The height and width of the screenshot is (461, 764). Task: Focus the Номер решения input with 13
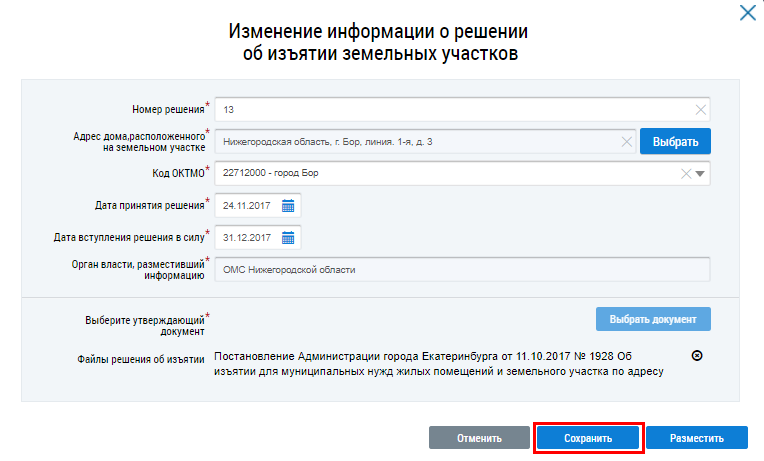pyautogui.click(x=462, y=110)
